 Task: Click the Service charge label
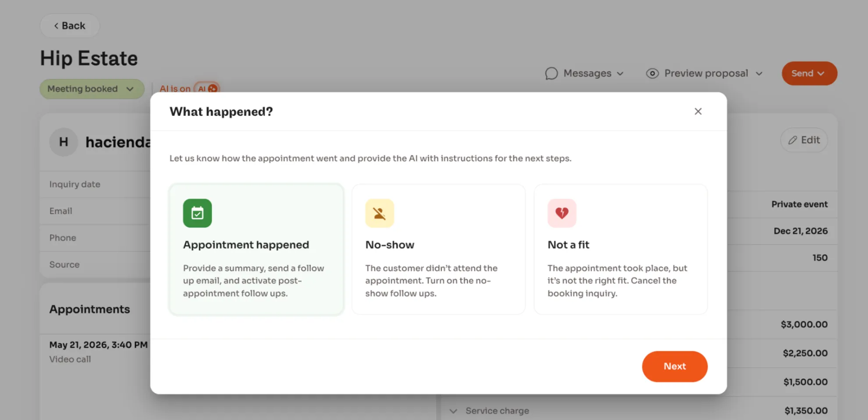point(497,411)
